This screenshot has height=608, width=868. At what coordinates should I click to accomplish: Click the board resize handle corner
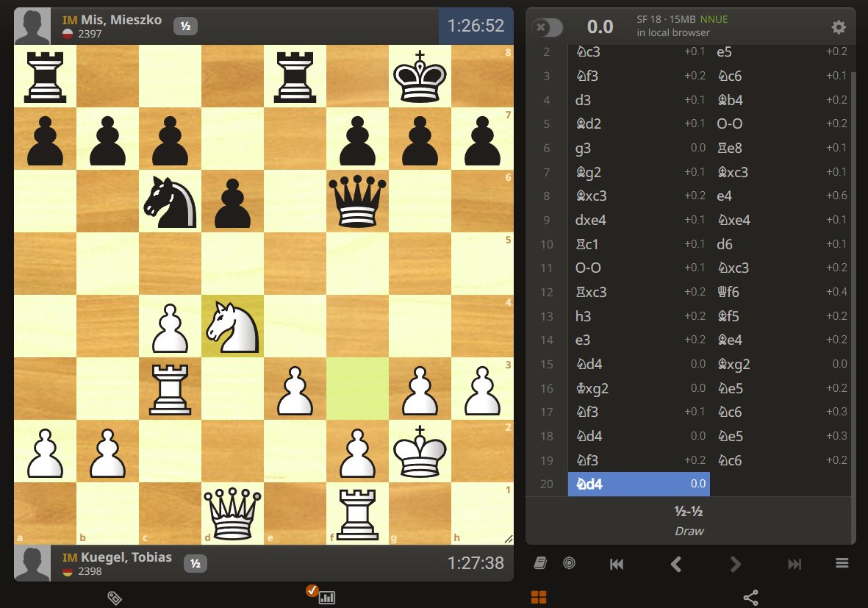509,540
